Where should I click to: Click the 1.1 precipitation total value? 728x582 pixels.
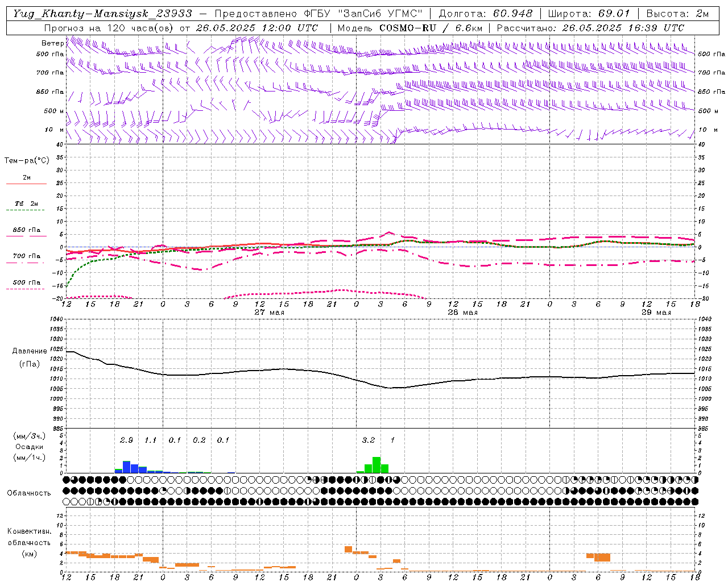[x=150, y=440]
